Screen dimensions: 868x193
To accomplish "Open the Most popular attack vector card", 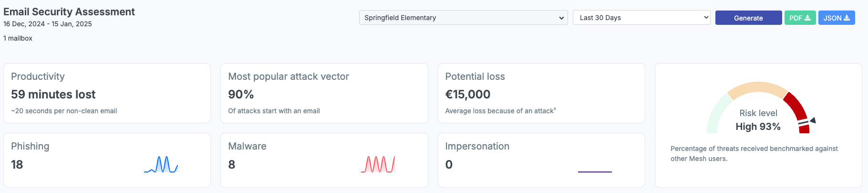I will [324, 93].
